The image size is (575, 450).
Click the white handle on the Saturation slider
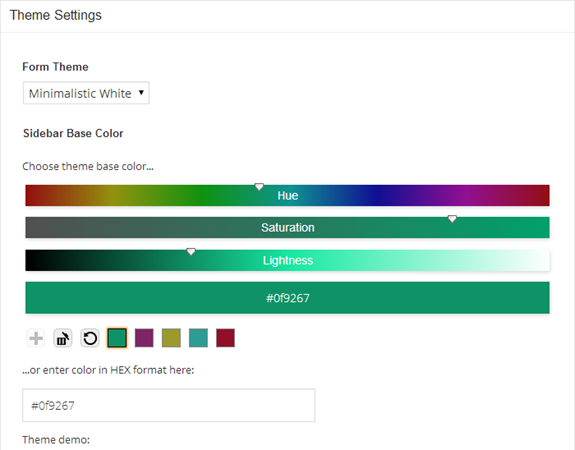point(452,219)
